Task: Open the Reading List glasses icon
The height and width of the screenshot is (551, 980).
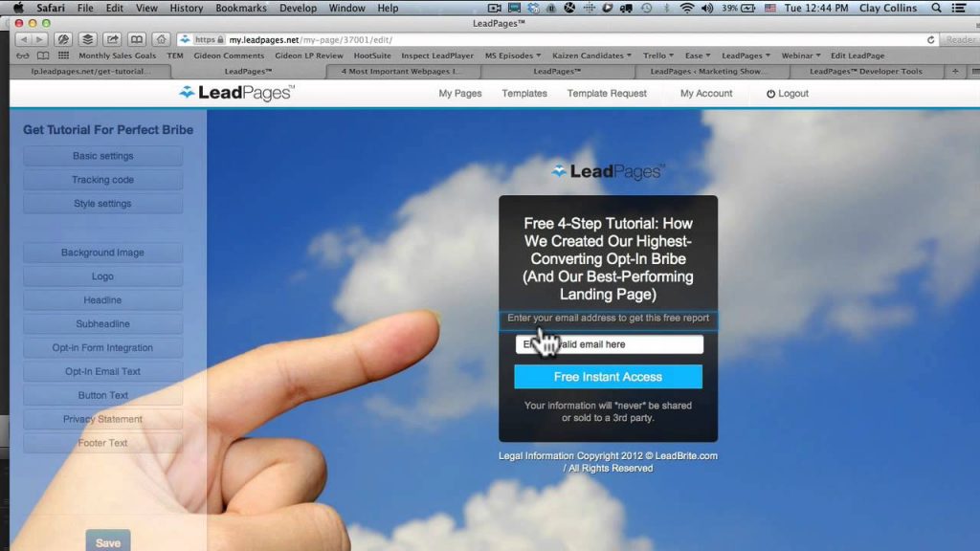Action: pyautogui.click(x=22, y=55)
